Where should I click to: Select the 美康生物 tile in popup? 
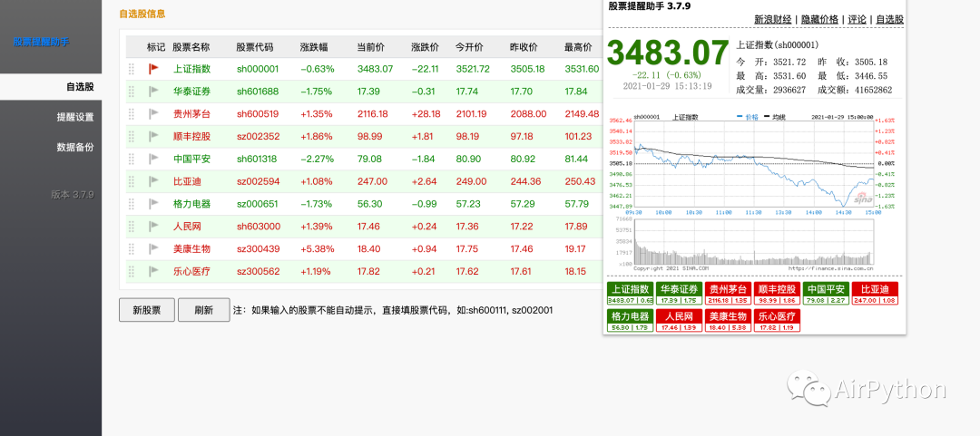click(x=728, y=321)
